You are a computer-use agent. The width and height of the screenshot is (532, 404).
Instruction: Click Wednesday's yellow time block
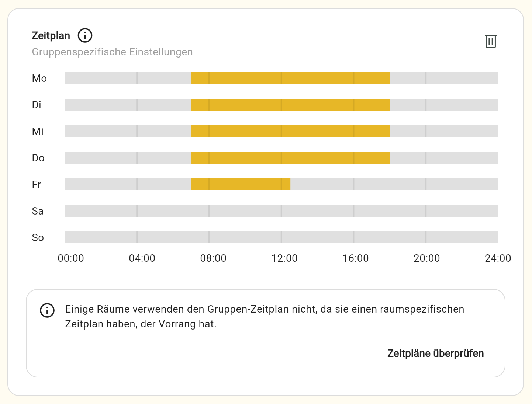pos(290,131)
